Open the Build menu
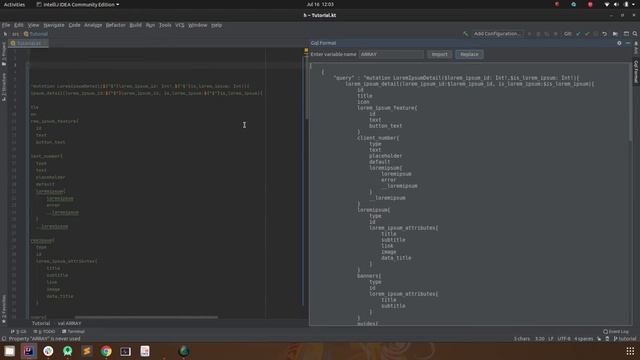Viewport: 640px width, 360px height. pyautogui.click(x=136, y=25)
